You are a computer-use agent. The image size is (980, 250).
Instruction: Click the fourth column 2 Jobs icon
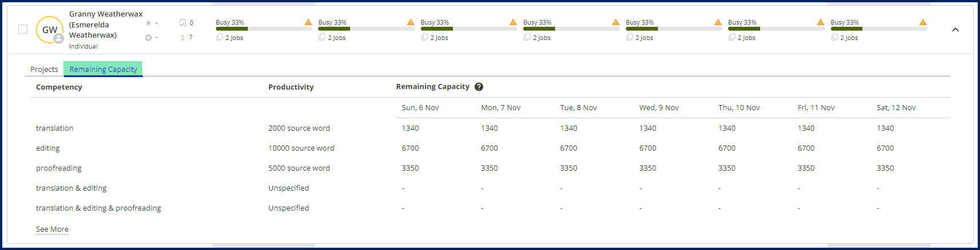coord(527,37)
